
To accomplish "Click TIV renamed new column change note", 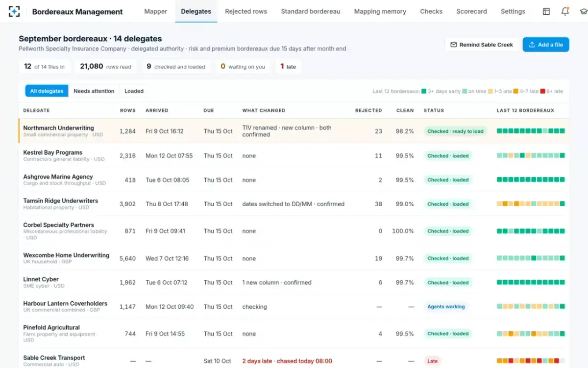I will coord(287,131).
